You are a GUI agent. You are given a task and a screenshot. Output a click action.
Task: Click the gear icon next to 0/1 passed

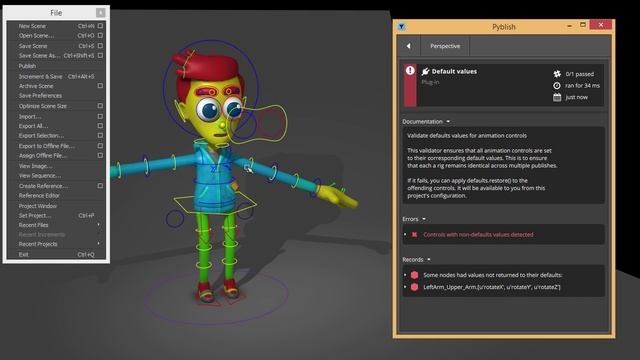[557, 74]
